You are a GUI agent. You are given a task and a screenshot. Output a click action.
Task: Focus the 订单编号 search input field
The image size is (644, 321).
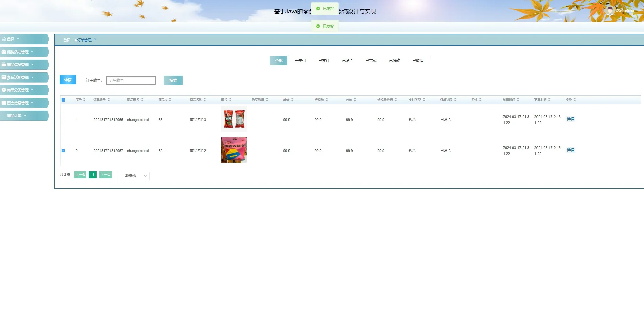(131, 80)
